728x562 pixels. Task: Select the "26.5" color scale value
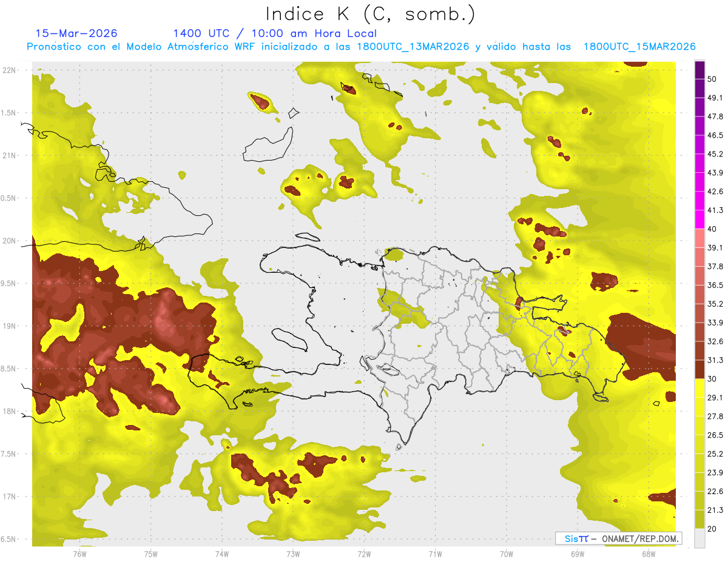click(x=715, y=435)
